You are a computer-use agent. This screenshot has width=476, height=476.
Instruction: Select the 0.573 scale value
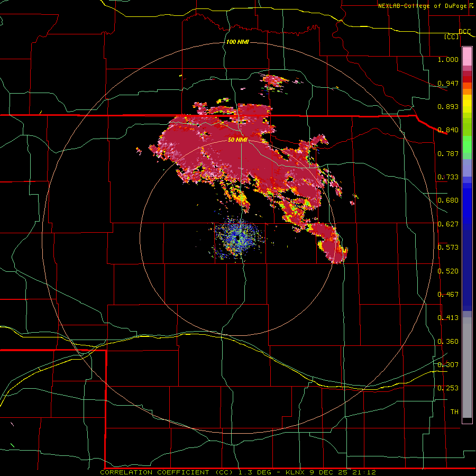[448, 248]
